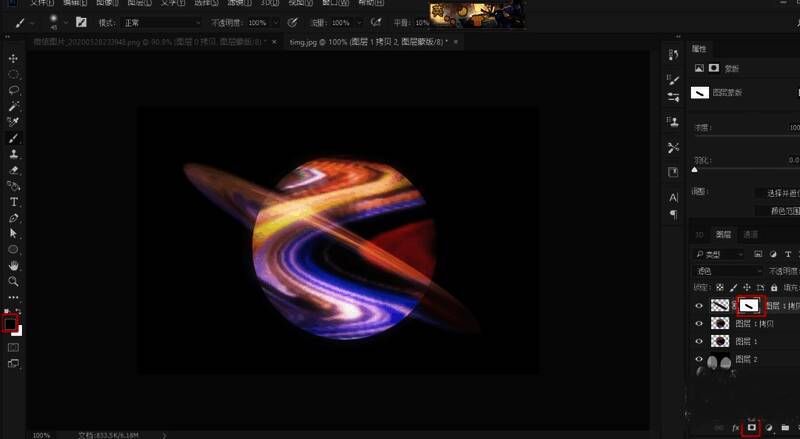The image size is (800, 439).
Task: Select the Eyedropper tool
Action: click(x=13, y=122)
